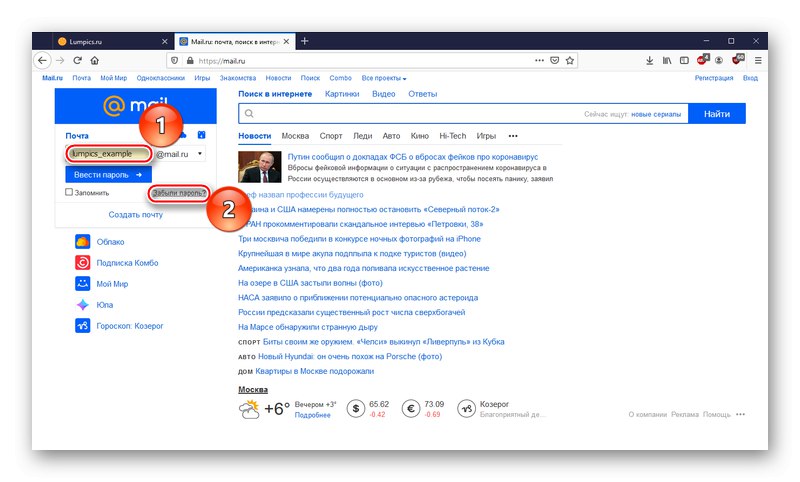Close the Mail.ru tab
This screenshot has width=800, height=482.
pos(287,41)
